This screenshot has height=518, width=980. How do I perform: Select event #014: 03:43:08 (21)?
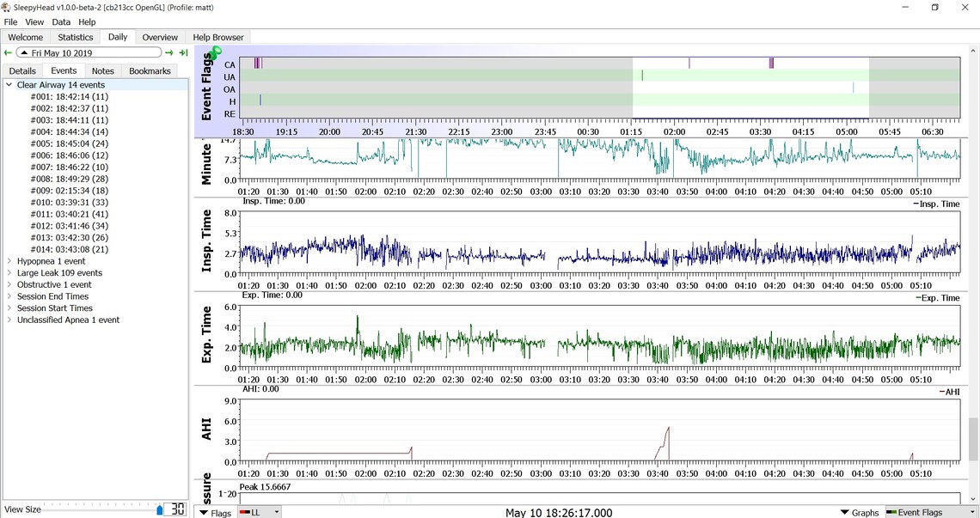point(70,249)
